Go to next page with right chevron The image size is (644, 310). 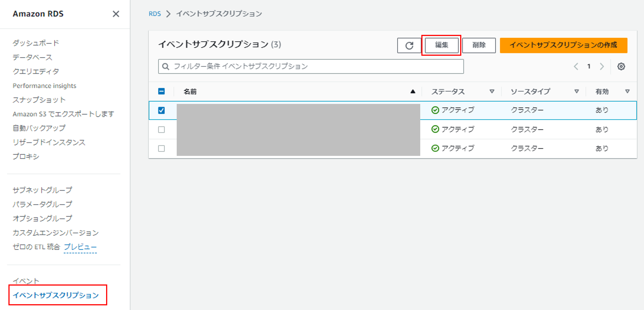pyautogui.click(x=602, y=66)
